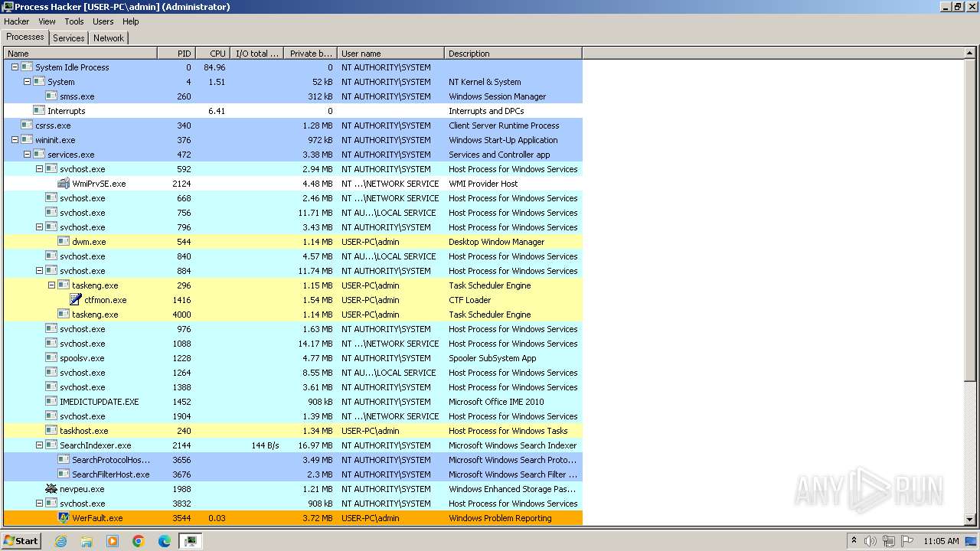This screenshot has width=980, height=551.
Task: Click the Action Center flag icon
Action: [x=906, y=541]
